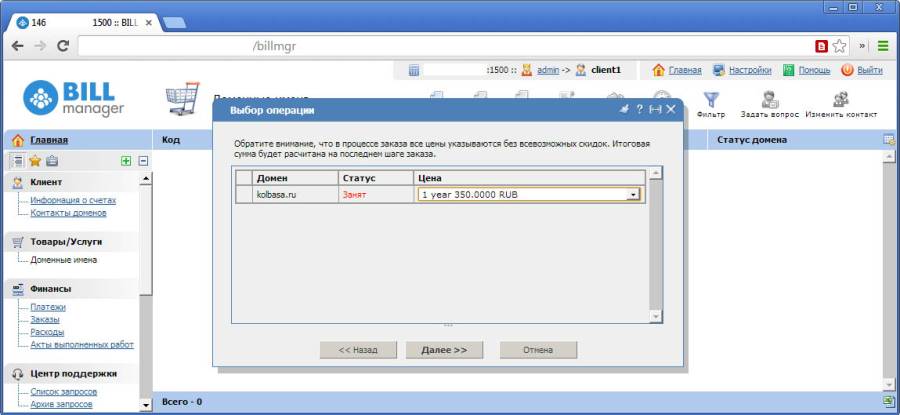Viewport: 900px width, 415px height.
Task: Click the red Занят status text
Action: (354, 195)
